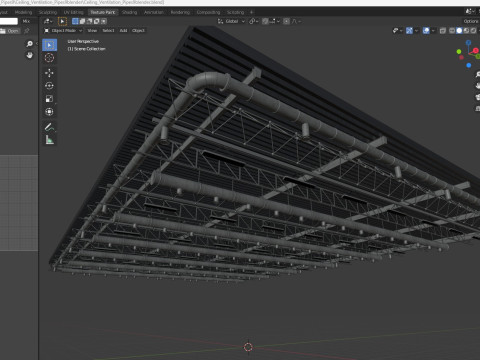
Task: Open the snapping options dropdown
Action: 275,21
